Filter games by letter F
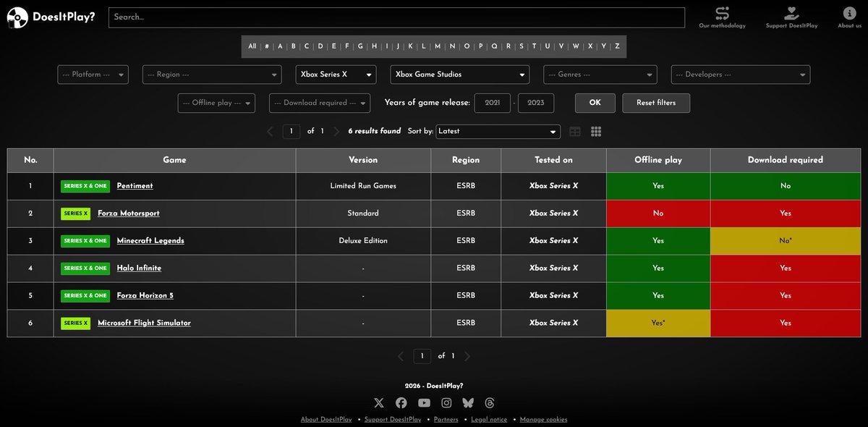The image size is (868, 427). 346,46
